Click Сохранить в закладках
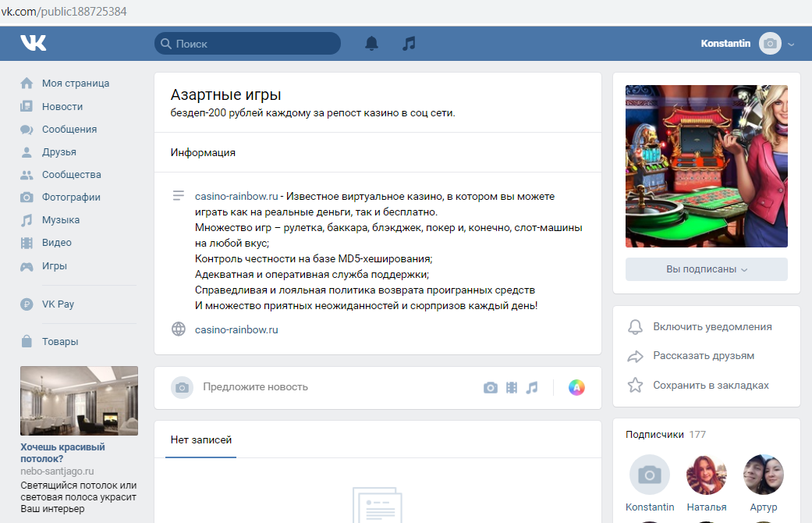 (711, 385)
